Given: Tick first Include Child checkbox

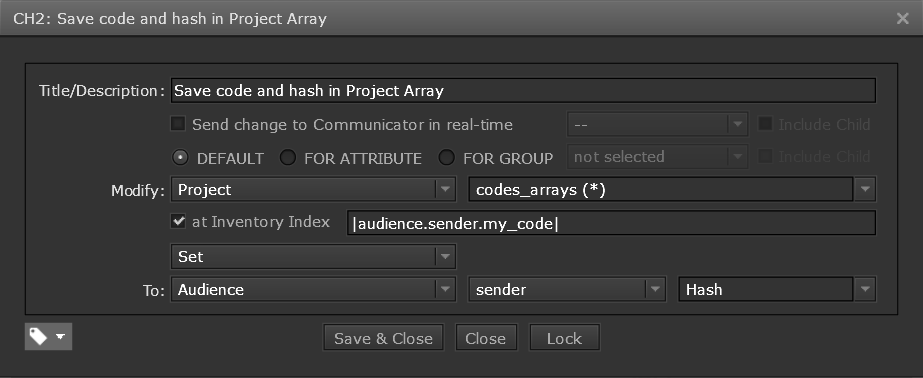Looking at the screenshot, I should (x=765, y=124).
